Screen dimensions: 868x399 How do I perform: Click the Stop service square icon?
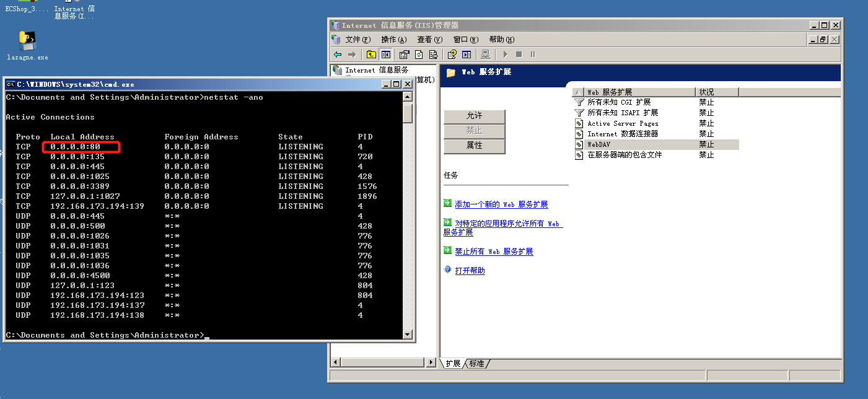[x=519, y=55]
